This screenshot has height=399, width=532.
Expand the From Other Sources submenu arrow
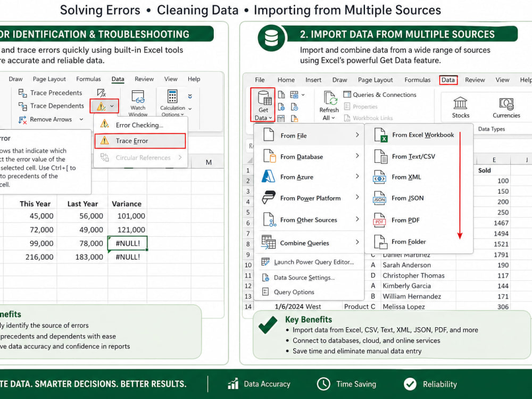[x=358, y=219]
